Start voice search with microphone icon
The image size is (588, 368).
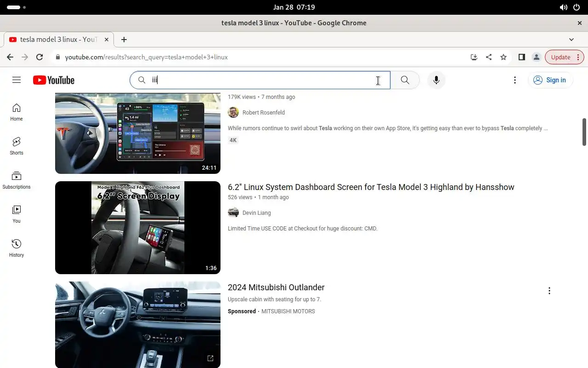tap(436, 80)
